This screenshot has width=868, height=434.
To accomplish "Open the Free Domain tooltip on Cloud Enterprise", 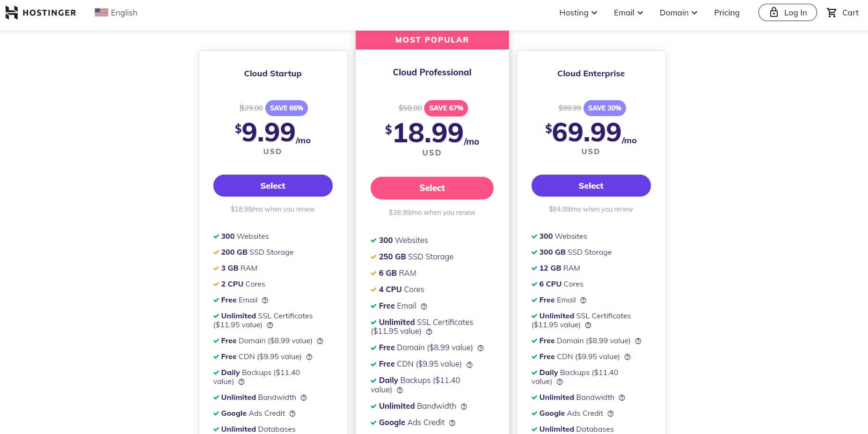I will 638,341.
